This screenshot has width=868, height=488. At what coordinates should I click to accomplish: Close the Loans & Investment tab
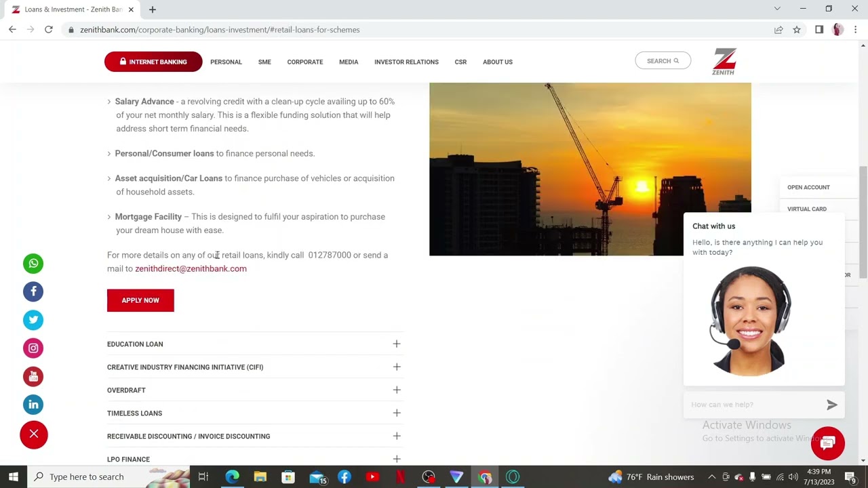pos(131,9)
